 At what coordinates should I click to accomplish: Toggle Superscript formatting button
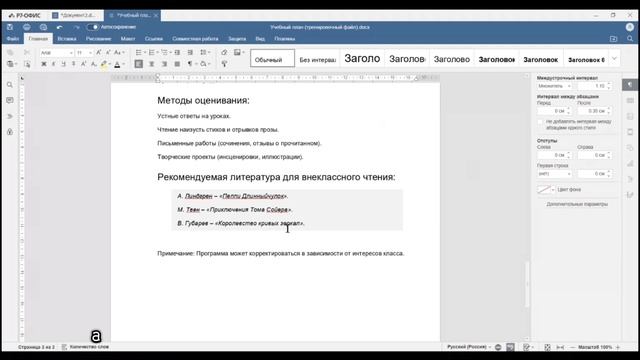pyautogui.click(x=83, y=64)
